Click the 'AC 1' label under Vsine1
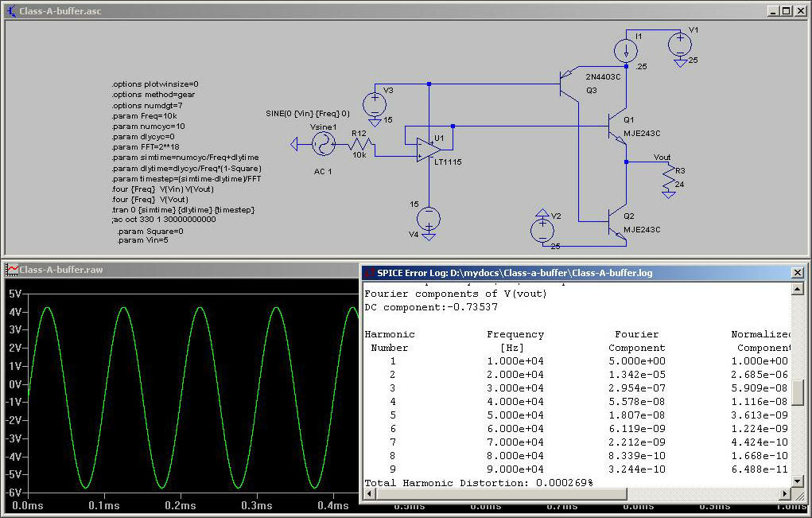The width and height of the screenshot is (812, 518). click(323, 171)
